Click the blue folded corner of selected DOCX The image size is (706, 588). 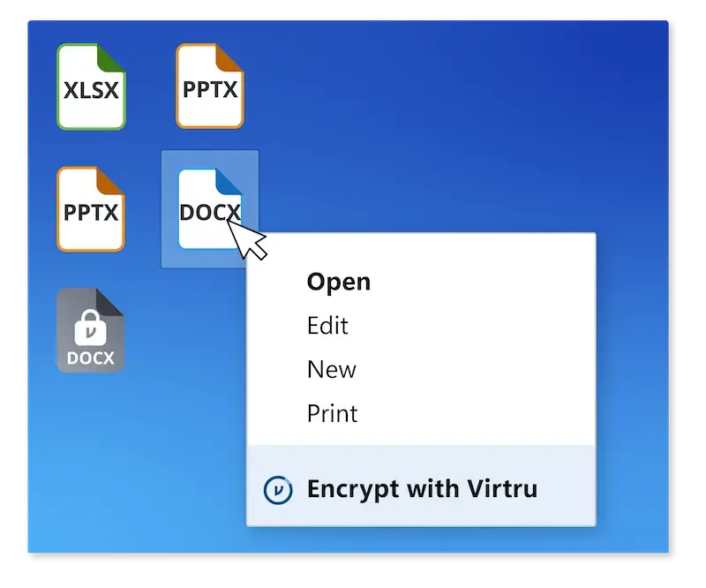point(229,182)
